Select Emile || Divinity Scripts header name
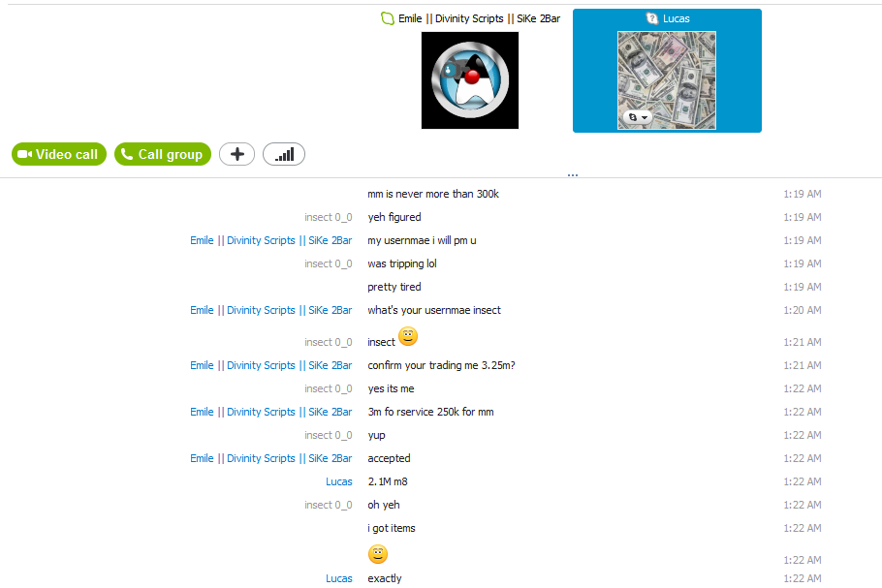882x588 pixels. click(479, 18)
